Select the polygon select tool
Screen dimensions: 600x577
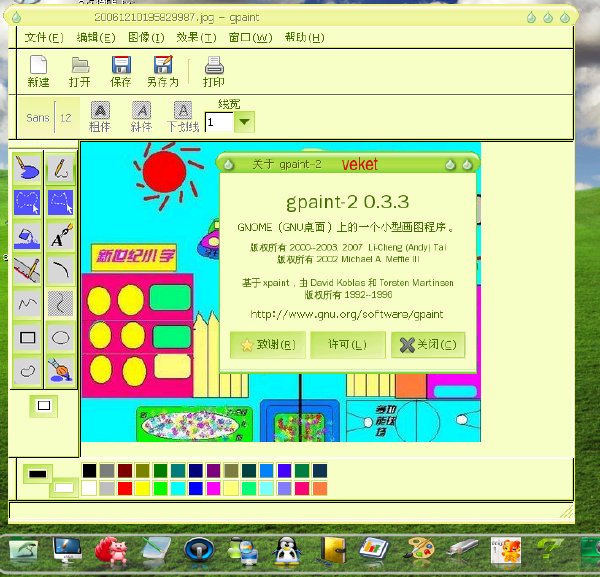[x=60, y=202]
